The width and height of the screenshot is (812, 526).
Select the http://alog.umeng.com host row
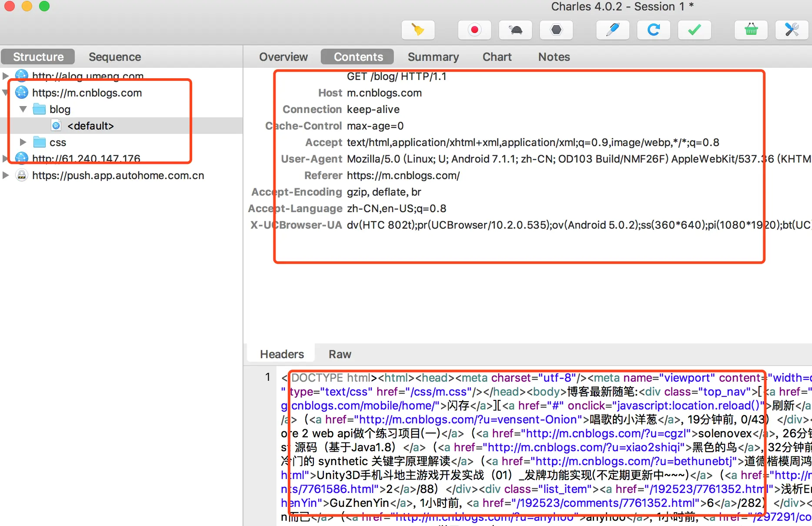coord(121,76)
